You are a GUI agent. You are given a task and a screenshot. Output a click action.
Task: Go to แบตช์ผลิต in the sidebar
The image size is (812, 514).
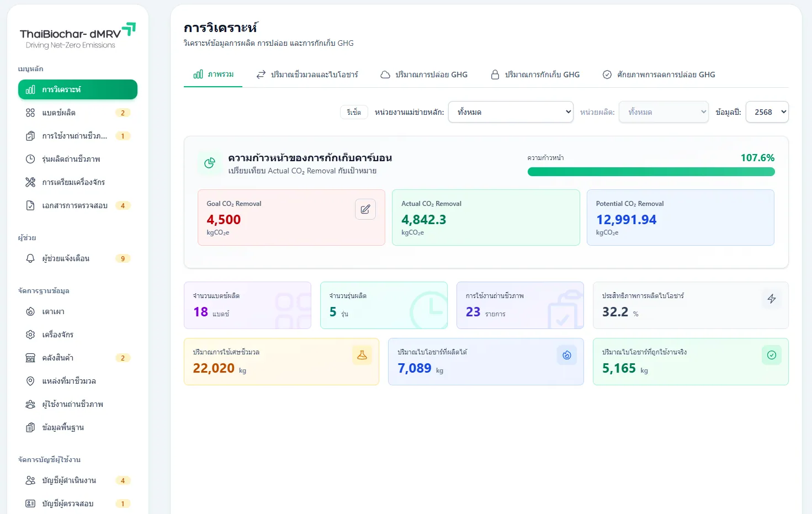click(x=78, y=113)
